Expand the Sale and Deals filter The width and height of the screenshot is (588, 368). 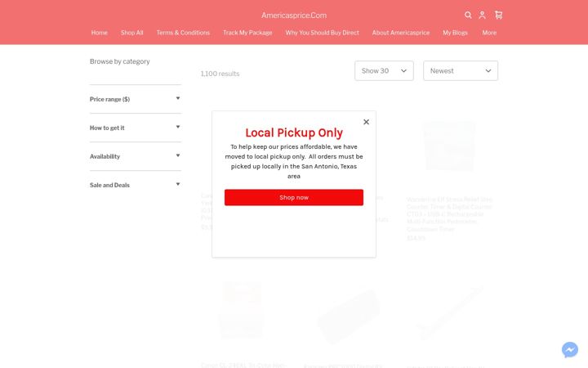coord(136,185)
